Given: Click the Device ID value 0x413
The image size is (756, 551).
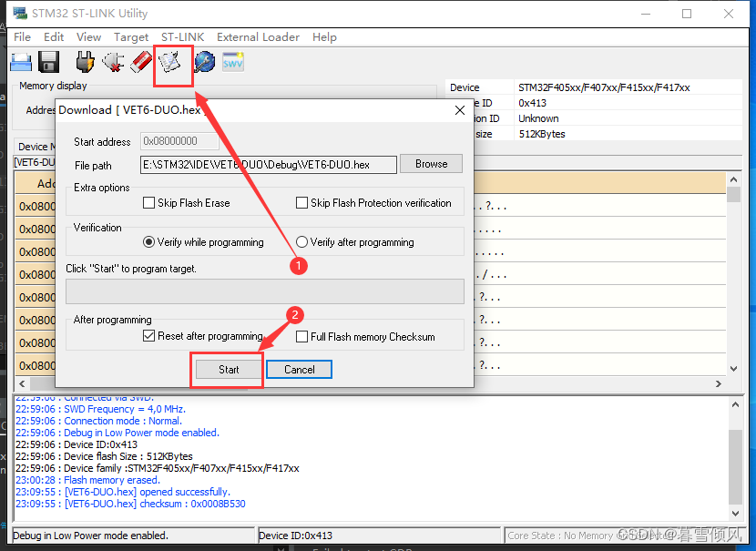Looking at the screenshot, I should 532,103.
